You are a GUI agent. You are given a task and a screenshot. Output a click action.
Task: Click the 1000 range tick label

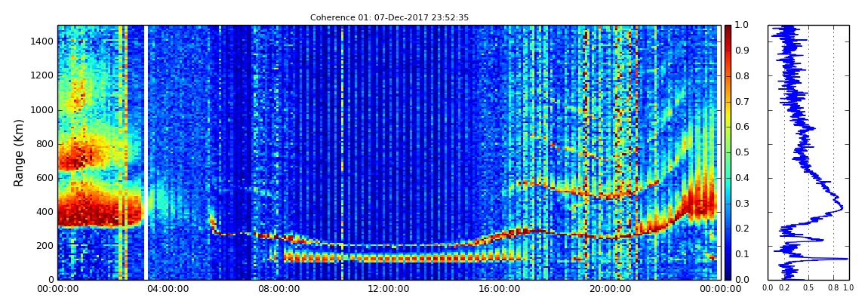click(42, 109)
